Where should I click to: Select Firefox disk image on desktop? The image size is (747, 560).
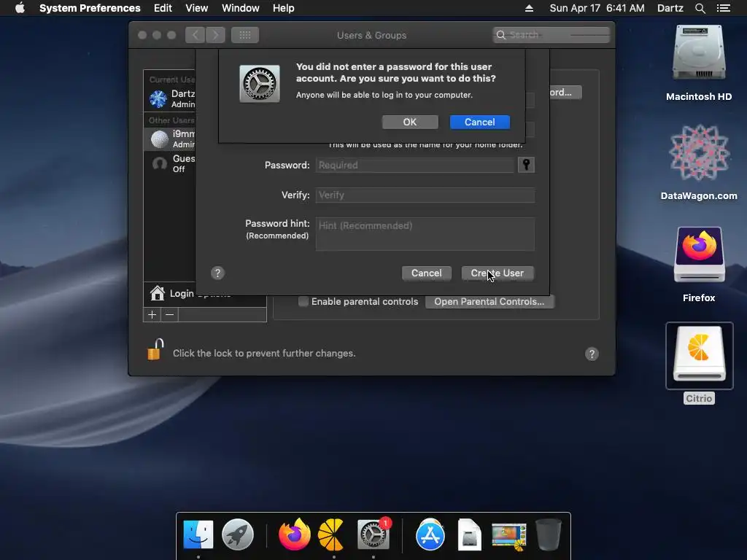699,255
